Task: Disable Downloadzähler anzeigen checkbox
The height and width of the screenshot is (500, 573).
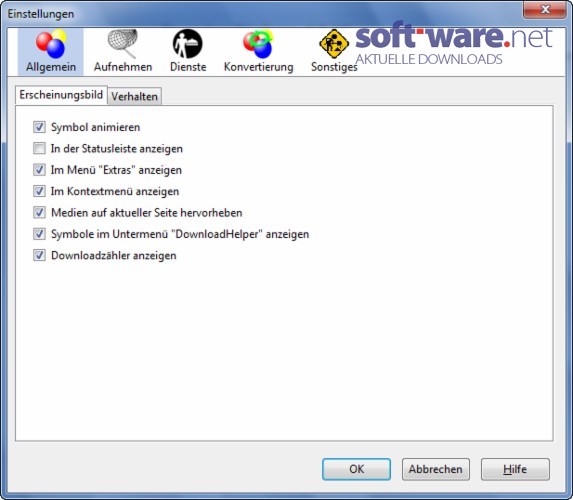Action: (39, 255)
